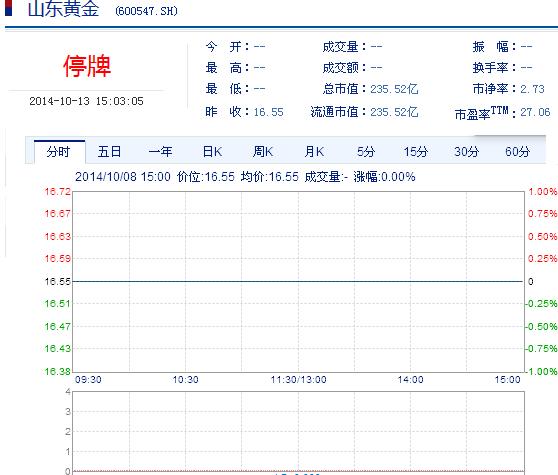Screen dimensions: 558x475
Task: Switch to the 日K daily candlestick tab
Action: coord(212,152)
